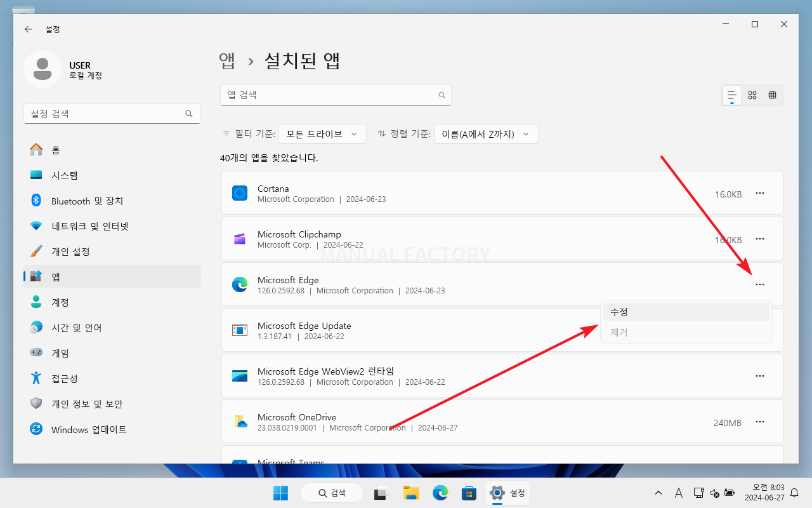
Task: Click the Microsoft Edge Update name
Action: pos(304,326)
